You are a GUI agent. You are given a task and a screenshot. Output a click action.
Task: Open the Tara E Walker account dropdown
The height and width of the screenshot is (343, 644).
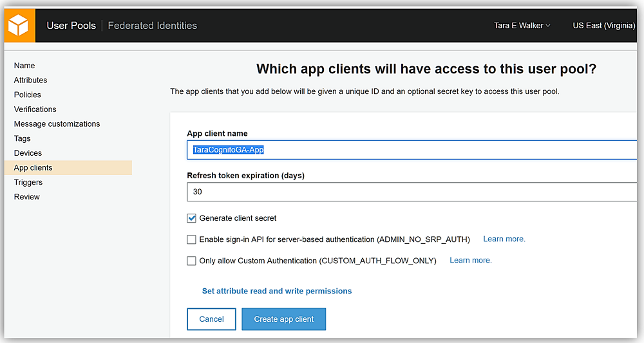tap(522, 26)
